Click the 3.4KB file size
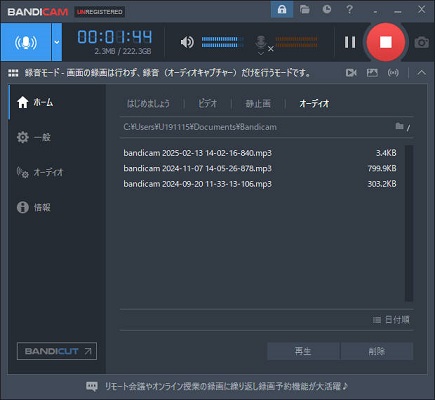The width and height of the screenshot is (435, 400). 386,153
